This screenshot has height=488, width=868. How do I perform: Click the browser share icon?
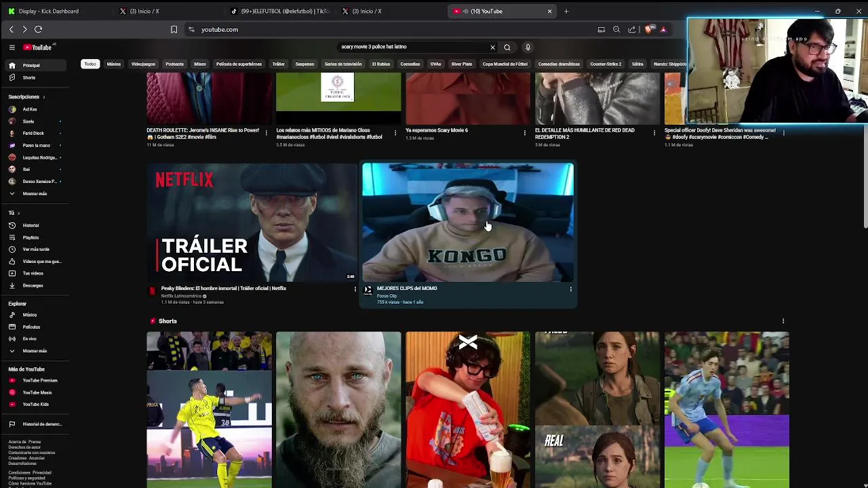click(632, 29)
